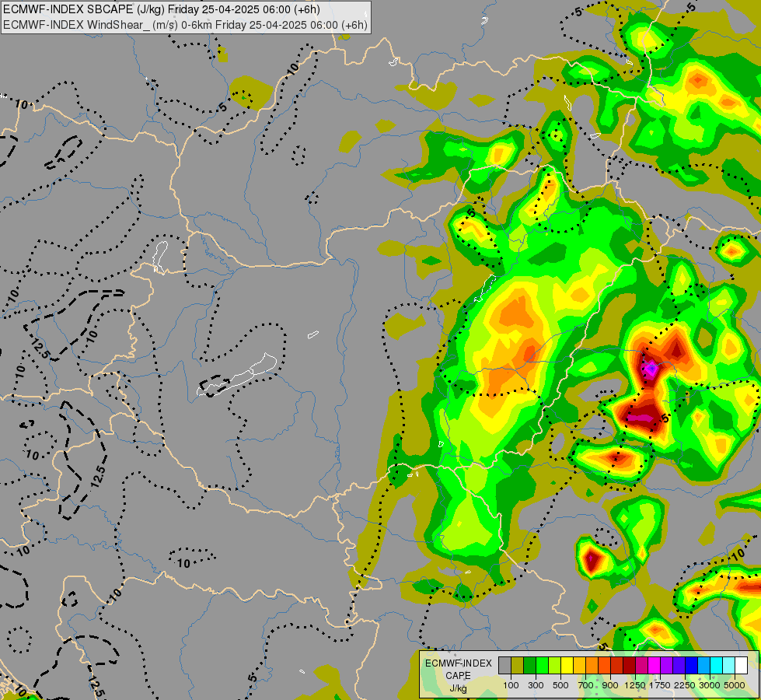761x700 pixels.
Task: Click the 5000 legend scale value
Action: [x=735, y=685]
